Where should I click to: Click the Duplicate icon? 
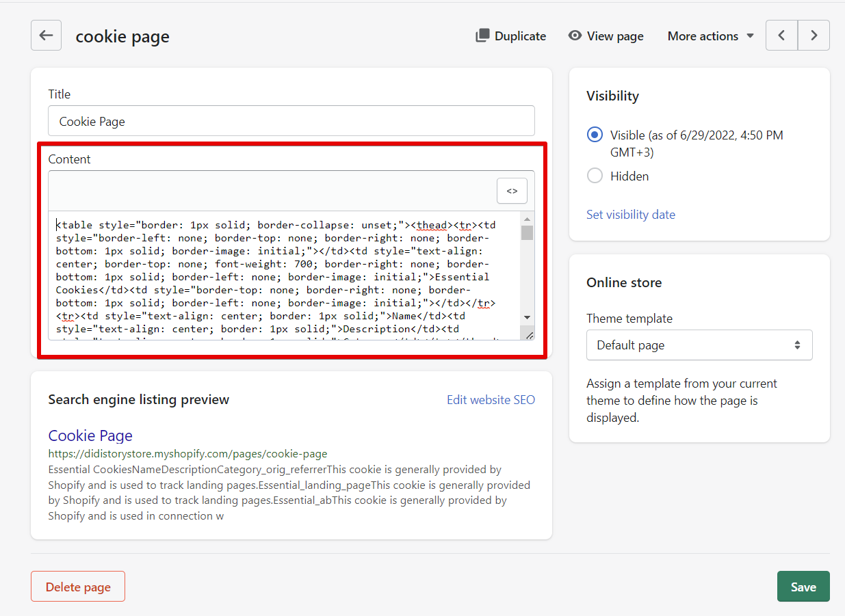coord(482,36)
